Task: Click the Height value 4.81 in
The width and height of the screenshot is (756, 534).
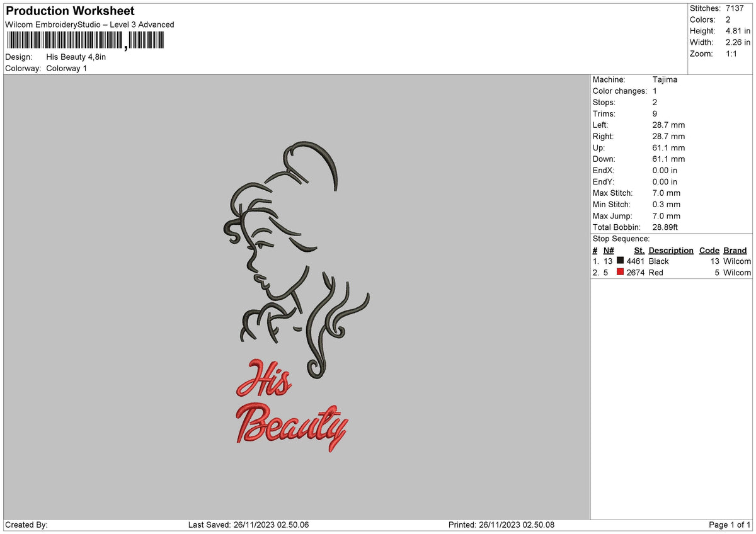Action: [x=738, y=31]
